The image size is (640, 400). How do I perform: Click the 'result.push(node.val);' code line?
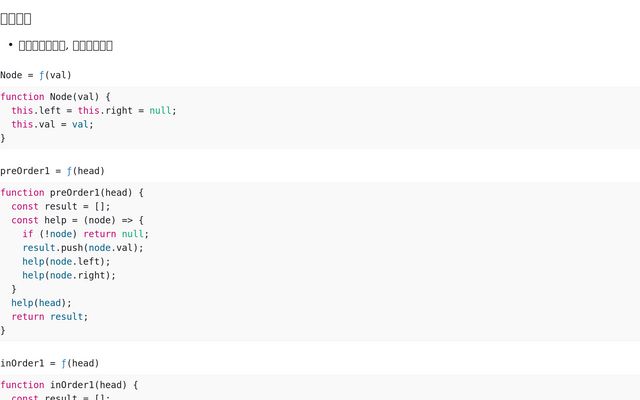tap(83, 248)
